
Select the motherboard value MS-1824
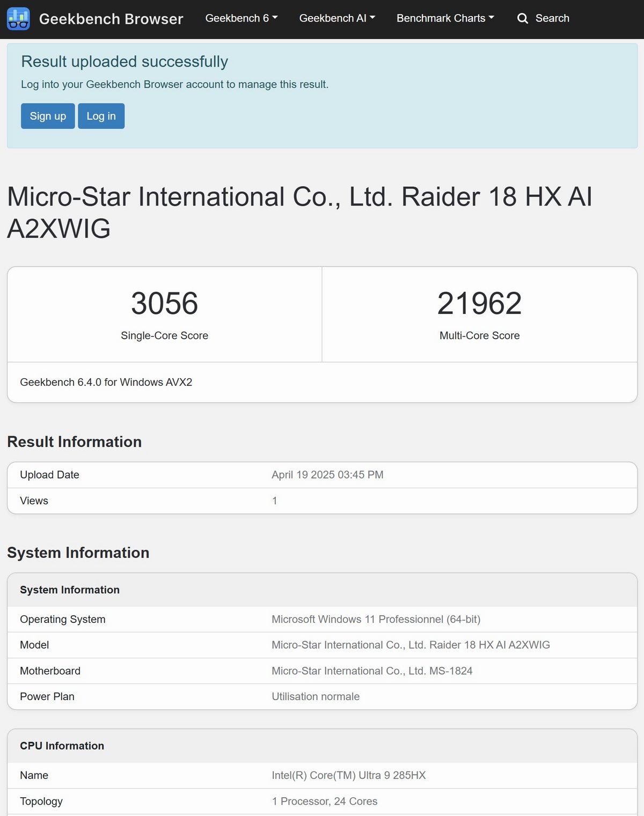pyautogui.click(x=372, y=671)
